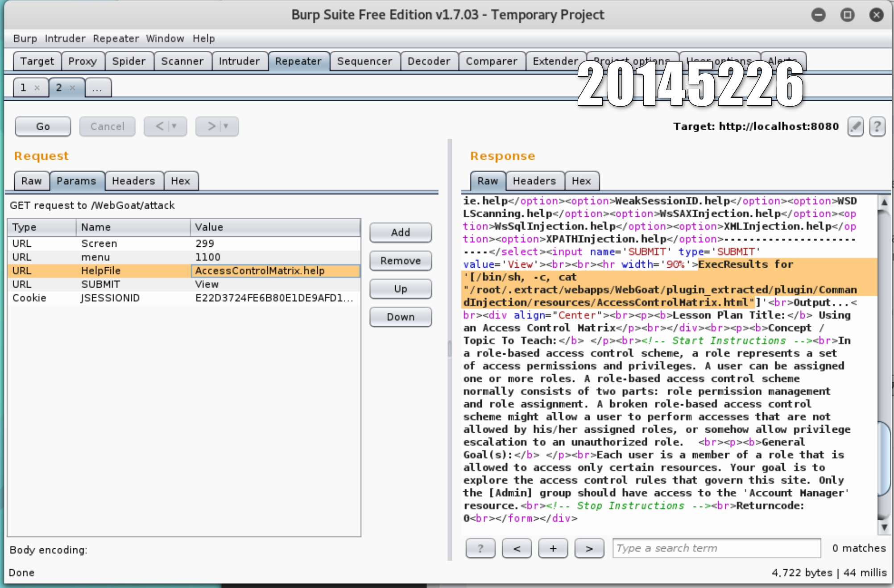Select the JSESSIONID cookie row
The image size is (894, 588).
184,298
